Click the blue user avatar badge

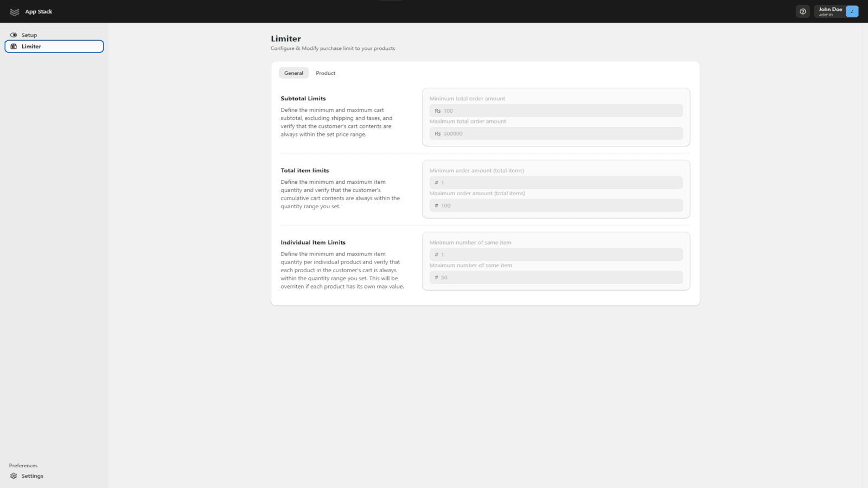[852, 11]
